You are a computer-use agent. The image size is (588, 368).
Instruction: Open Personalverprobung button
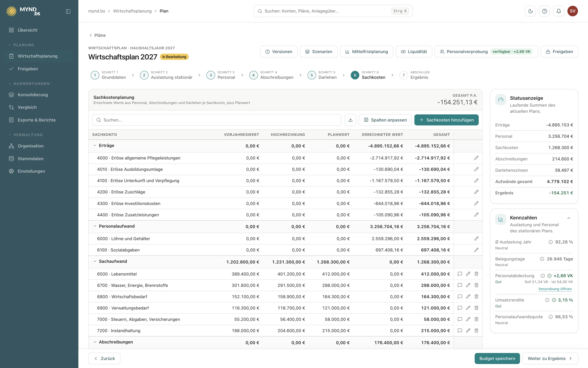coord(486,52)
